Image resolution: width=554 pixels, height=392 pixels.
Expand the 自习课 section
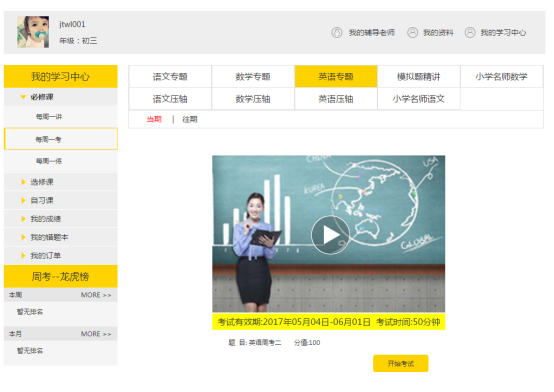pos(23,200)
